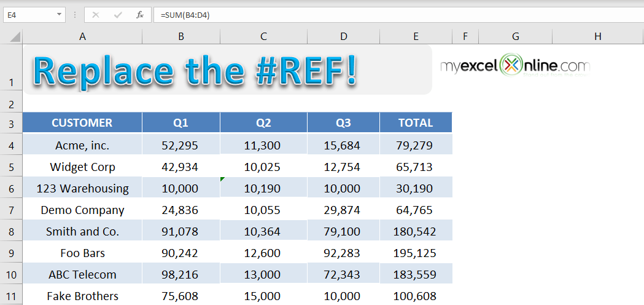Open the Name Box dropdown arrow
The image size is (644, 305).
click(x=60, y=15)
